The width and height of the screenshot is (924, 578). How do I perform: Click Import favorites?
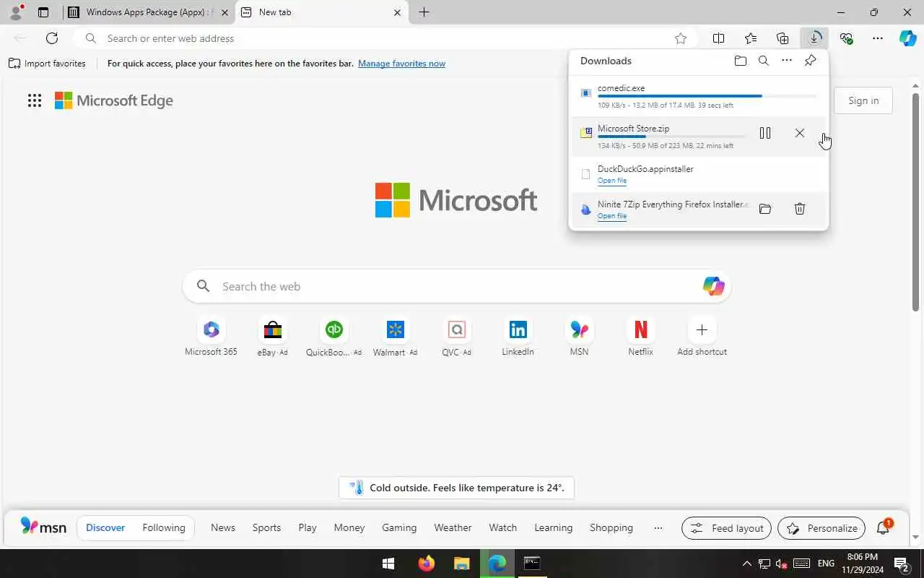47,64
